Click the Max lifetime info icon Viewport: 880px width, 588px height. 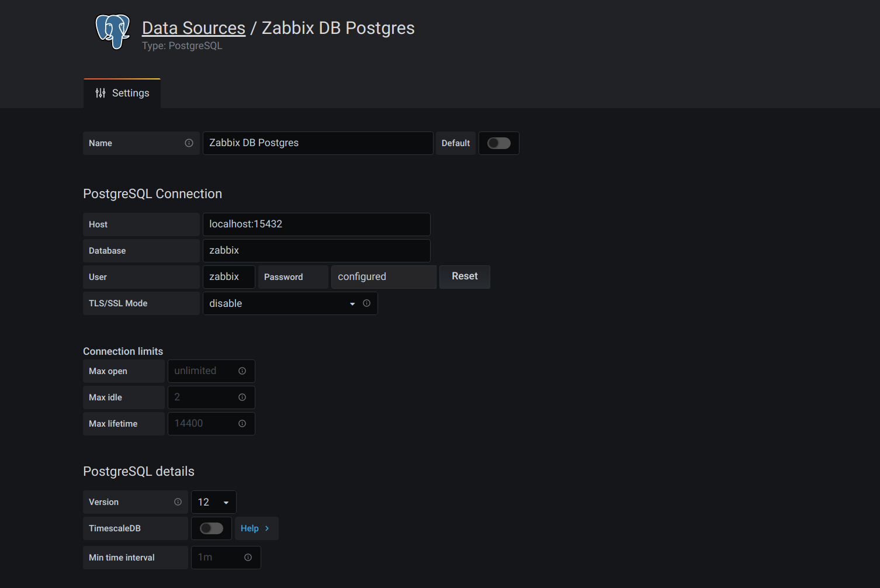(x=242, y=423)
